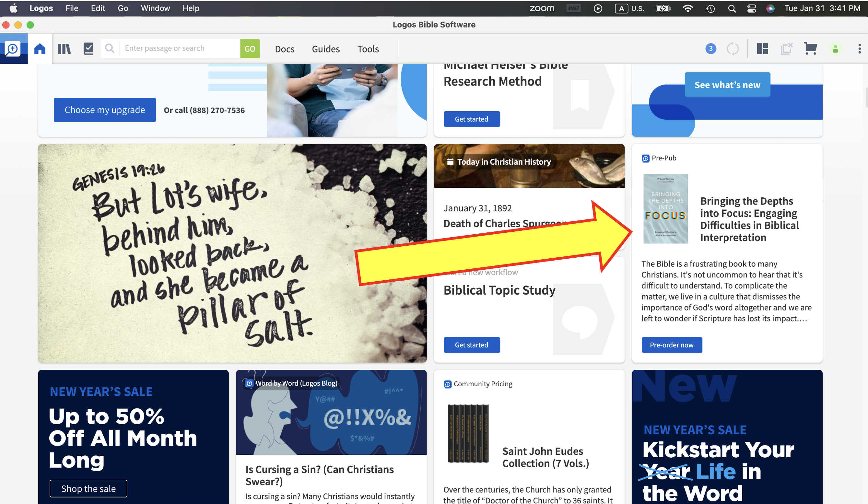Image resolution: width=868 pixels, height=504 pixels.
Task: Click the Pre-order now button
Action: click(x=671, y=345)
